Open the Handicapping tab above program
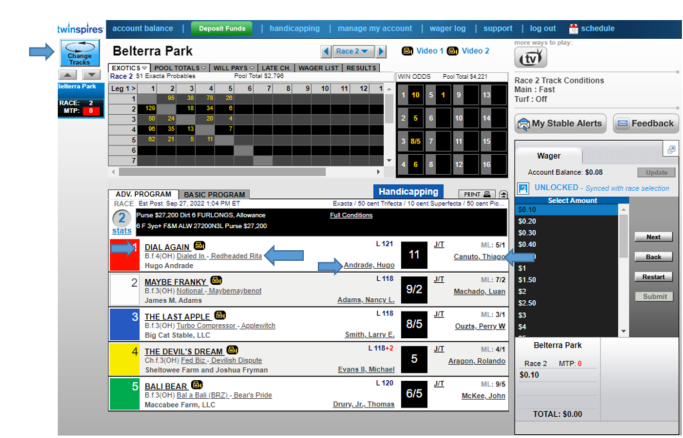683x438 pixels. click(x=408, y=192)
